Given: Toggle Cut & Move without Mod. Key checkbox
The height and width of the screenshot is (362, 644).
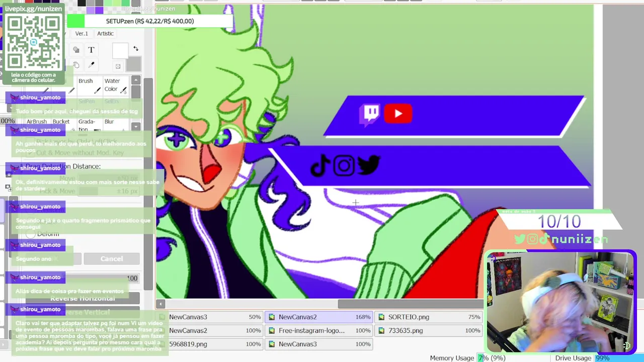Looking at the screenshot, I should tap(31, 153).
